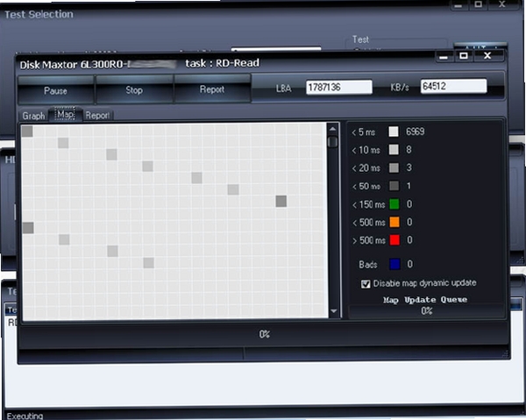Click the blue Bads swatch
526x420 pixels.
point(394,264)
